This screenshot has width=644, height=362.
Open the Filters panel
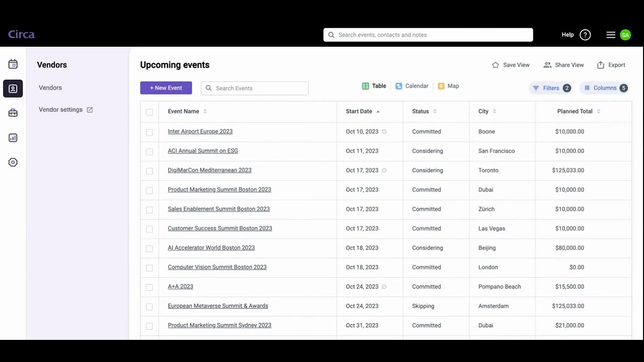point(551,88)
